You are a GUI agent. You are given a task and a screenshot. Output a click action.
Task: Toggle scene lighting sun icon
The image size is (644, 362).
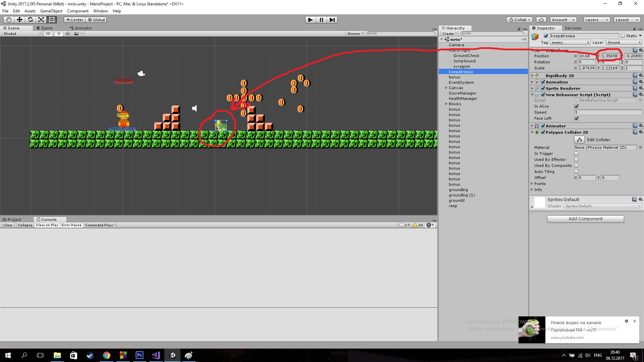[x=59, y=34]
